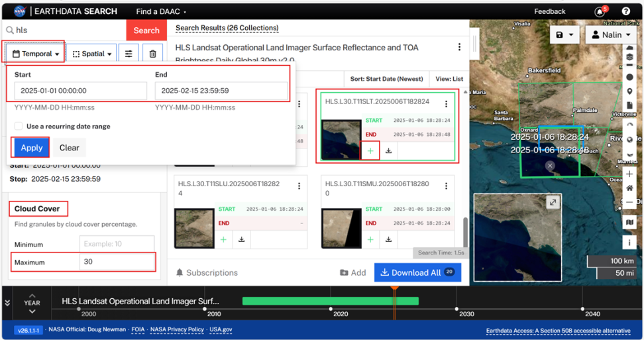Add T11SLU granule with plus icon
The image size is (644, 340).
pos(223,239)
